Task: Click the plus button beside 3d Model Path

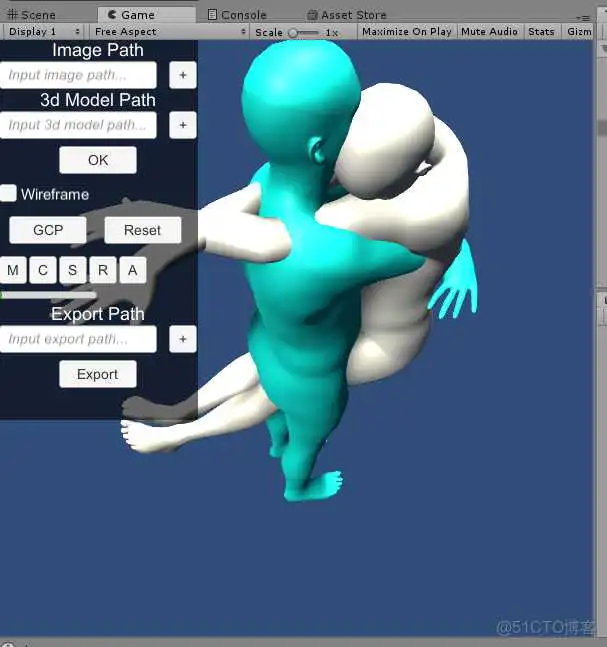Action: (x=183, y=125)
